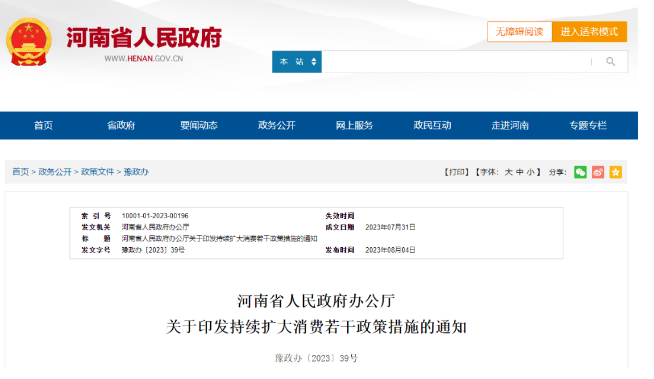Click the gray 豫政办〔2023〕39号 subtitle below heading

316,358
